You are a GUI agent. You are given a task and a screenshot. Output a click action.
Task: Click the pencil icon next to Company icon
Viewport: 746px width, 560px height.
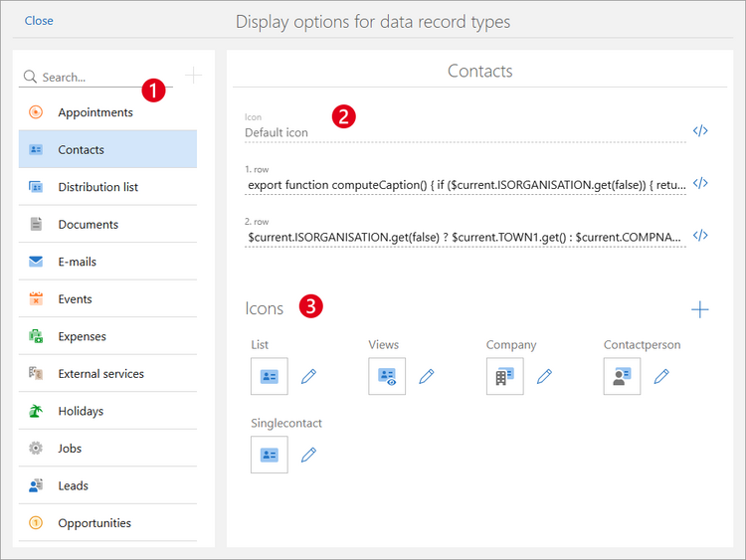click(544, 376)
